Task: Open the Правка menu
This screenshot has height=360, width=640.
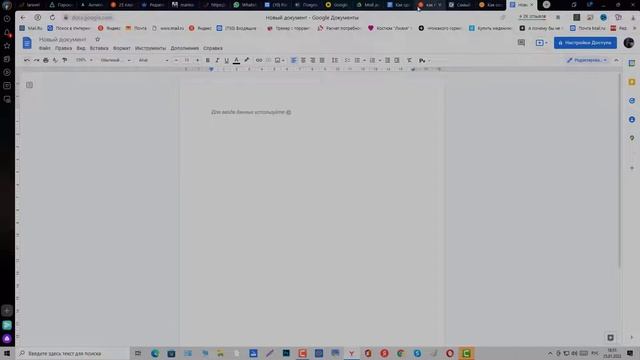Action: click(63, 48)
